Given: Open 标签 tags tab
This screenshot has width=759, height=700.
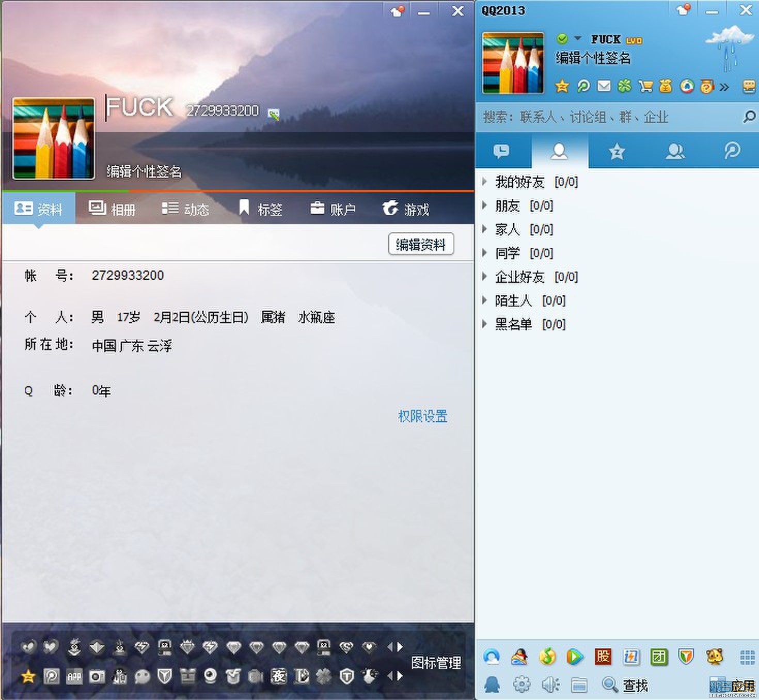Looking at the screenshot, I should click(261, 209).
